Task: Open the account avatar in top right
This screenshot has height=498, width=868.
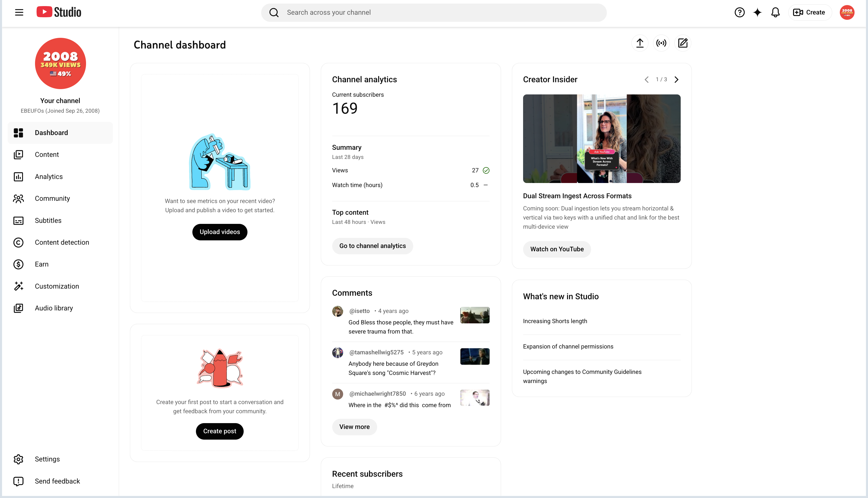Action: tap(847, 12)
